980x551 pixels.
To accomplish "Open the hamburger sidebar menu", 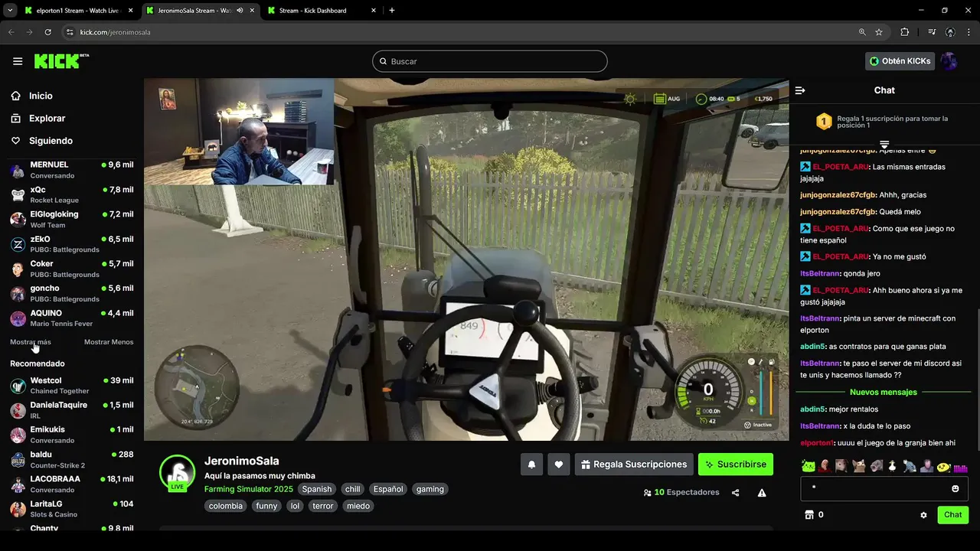I will (18, 61).
